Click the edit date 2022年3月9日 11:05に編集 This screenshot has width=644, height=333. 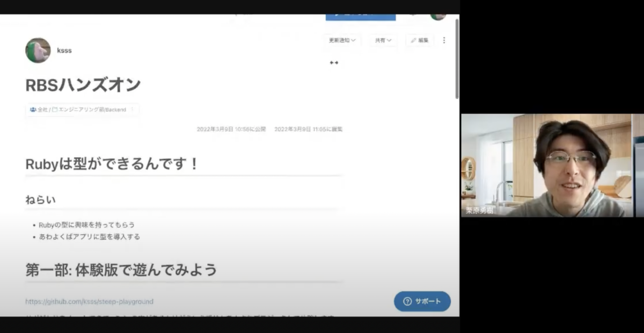point(308,129)
